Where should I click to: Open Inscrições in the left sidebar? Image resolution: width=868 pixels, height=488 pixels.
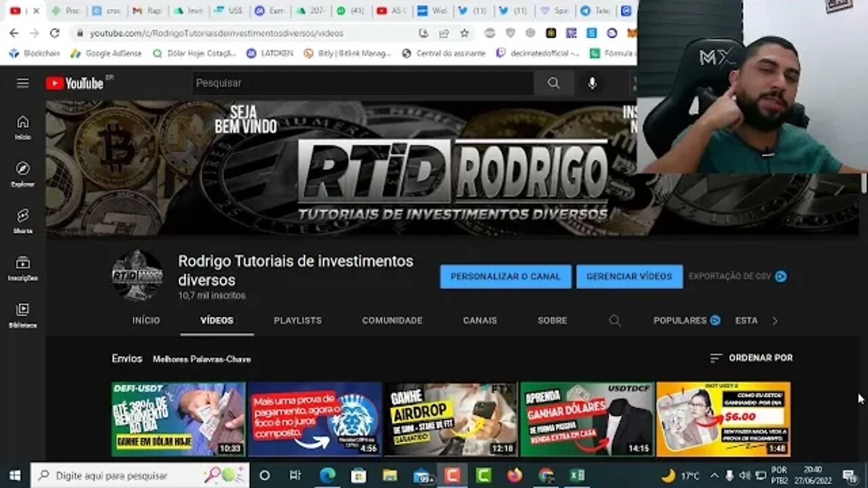23,268
